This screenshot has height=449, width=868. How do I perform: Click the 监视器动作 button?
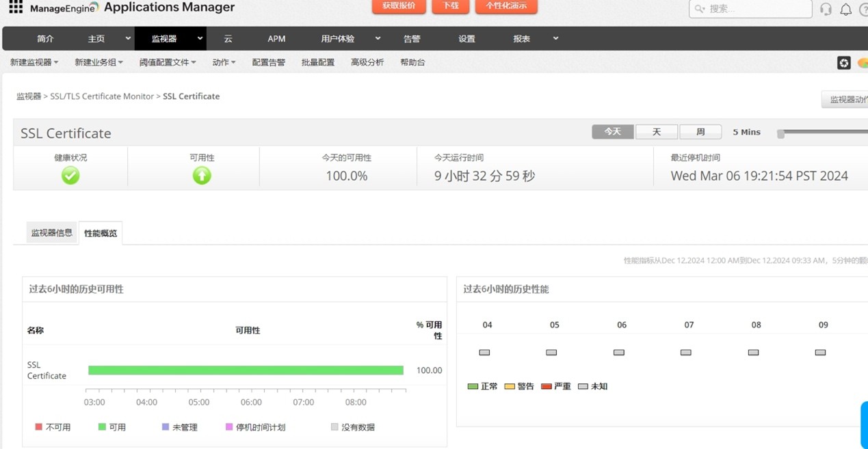(x=847, y=99)
